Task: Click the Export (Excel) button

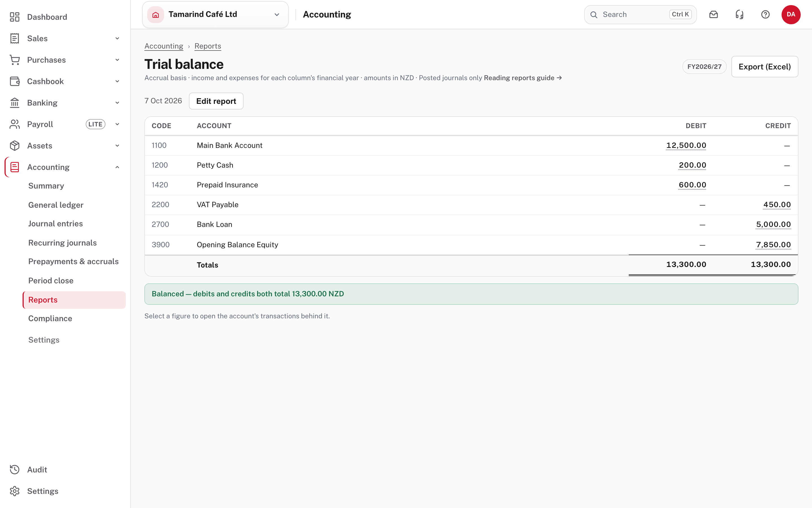Action: (764, 67)
